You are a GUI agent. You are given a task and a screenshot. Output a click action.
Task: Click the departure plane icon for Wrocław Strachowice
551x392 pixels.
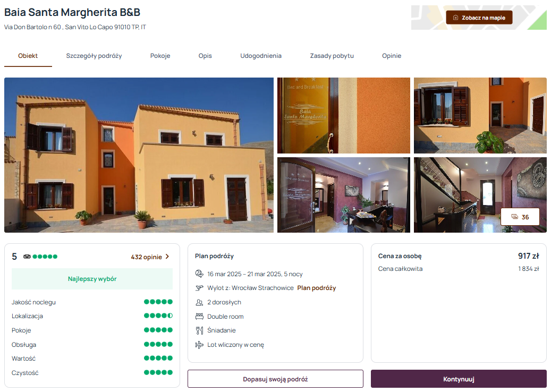point(199,288)
